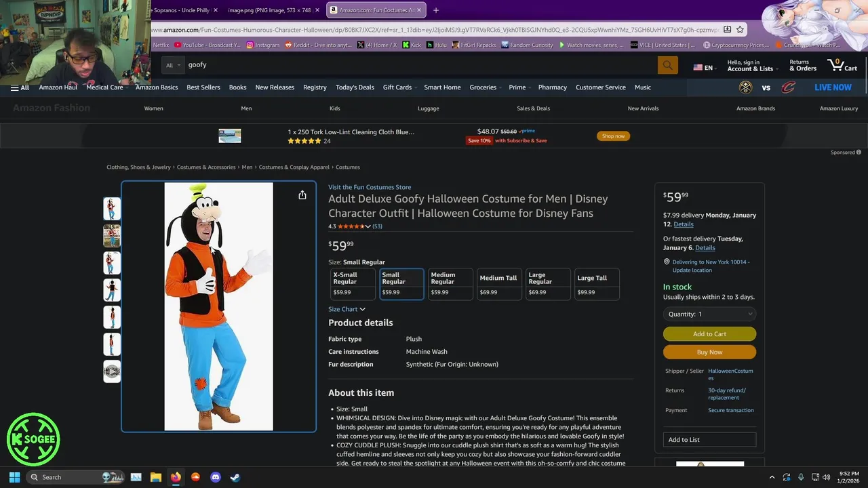Bookmark this page with the star icon
Image resolution: width=868 pixels, height=488 pixels.
(740, 30)
